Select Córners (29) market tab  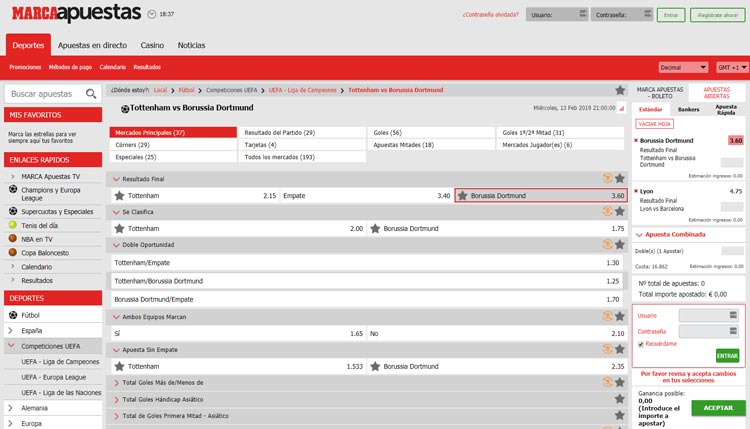click(x=173, y=144)
